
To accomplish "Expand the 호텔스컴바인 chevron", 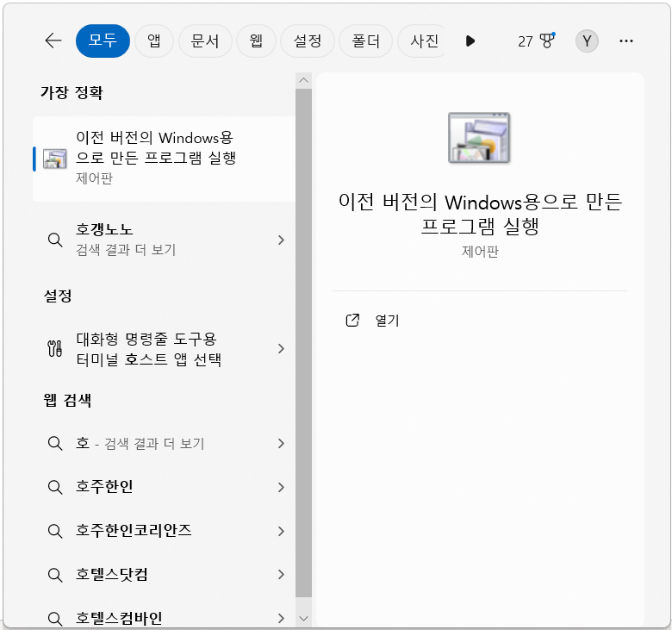I will coord(281,619).
